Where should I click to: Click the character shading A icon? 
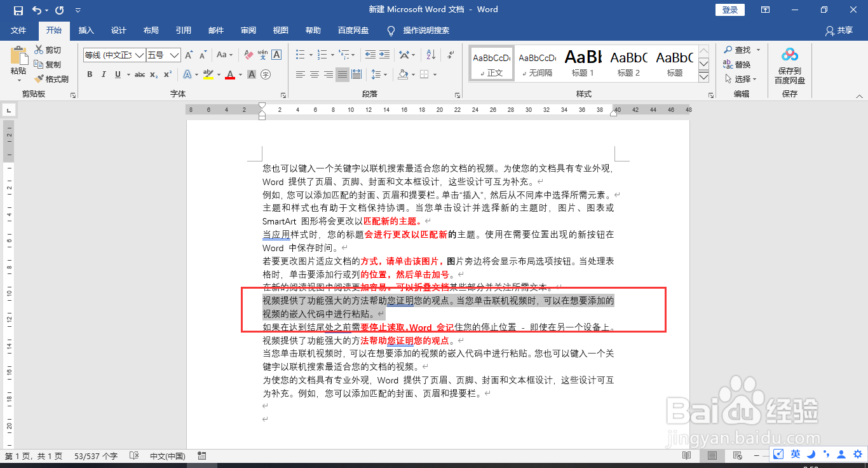click(x=252, y=74)
